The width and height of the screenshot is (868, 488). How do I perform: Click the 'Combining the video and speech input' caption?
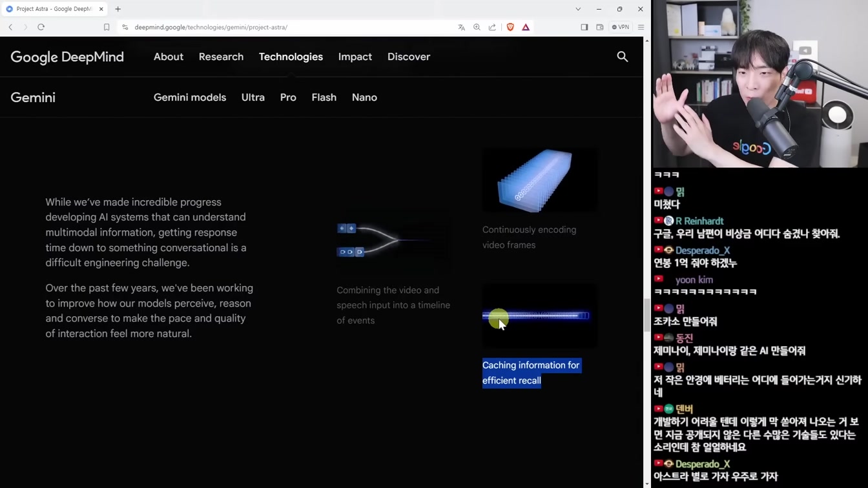coord(393,305)
